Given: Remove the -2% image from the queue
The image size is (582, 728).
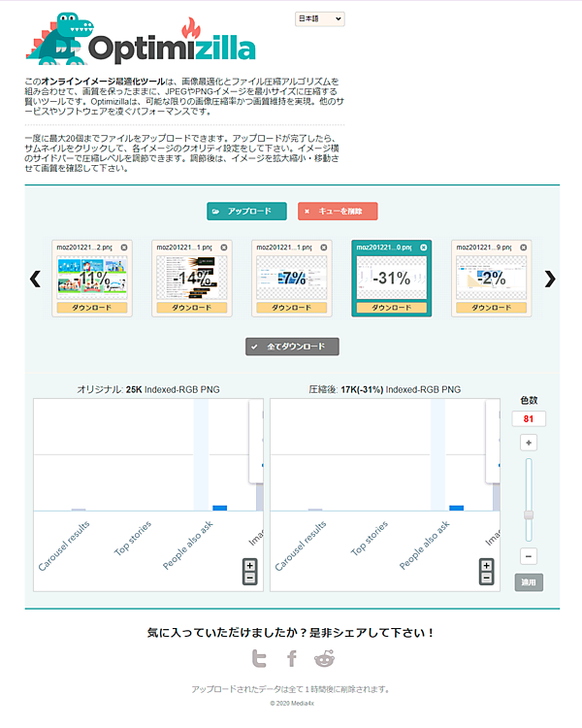Looking at the screenshot, I should pyautogui.click(x=523, y=248).
